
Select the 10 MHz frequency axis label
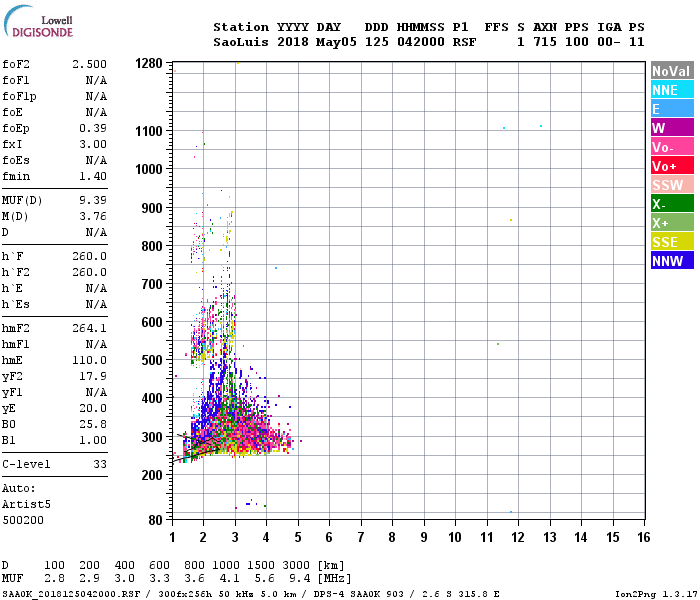click(454, 537)
